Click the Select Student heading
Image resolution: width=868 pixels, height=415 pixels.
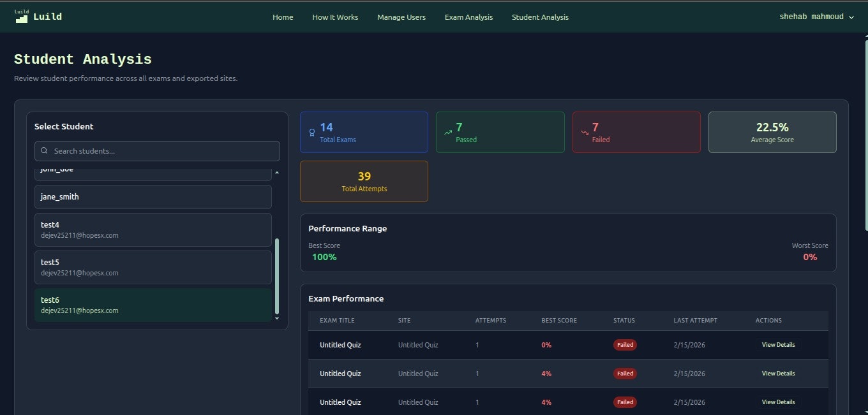pos(64,127)
